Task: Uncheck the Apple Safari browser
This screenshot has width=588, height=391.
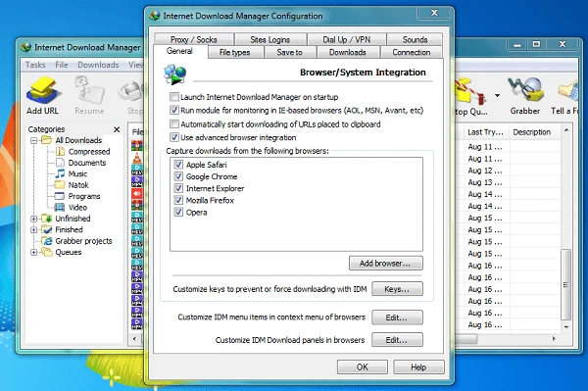Action: [178, 165]
